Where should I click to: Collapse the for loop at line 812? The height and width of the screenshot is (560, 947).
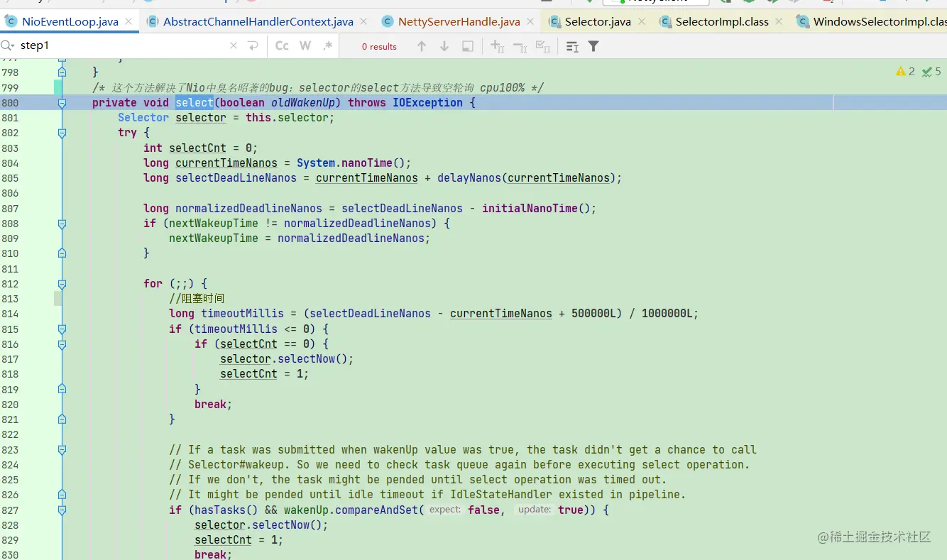pyautogui.click(x=62, y=284)
